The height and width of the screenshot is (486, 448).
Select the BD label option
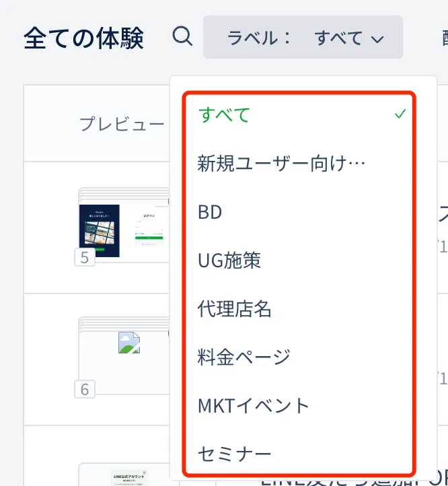[210, 212]
